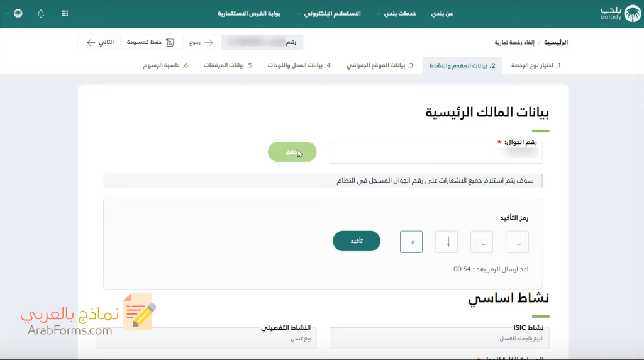The height and width of the screenshot is (360, 644).
Task: Click the third confirmation code box
Action: (x=447, y=242)
